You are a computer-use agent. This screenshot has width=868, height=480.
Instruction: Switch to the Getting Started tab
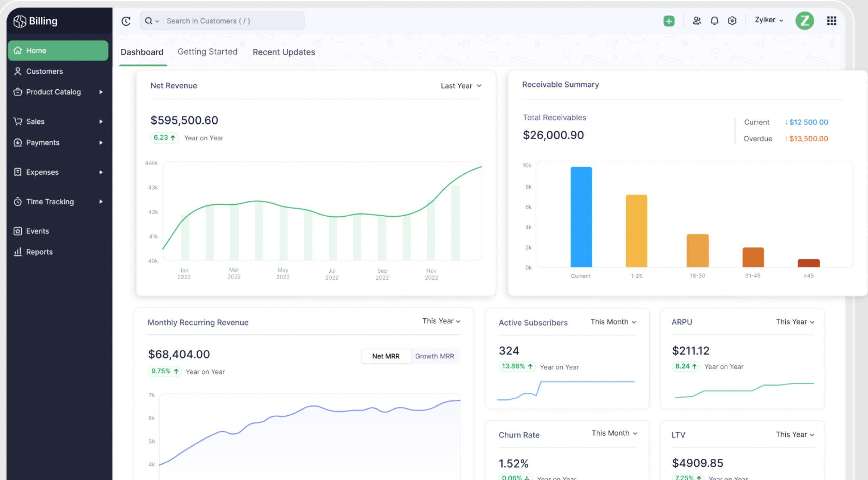coord(208,52)
